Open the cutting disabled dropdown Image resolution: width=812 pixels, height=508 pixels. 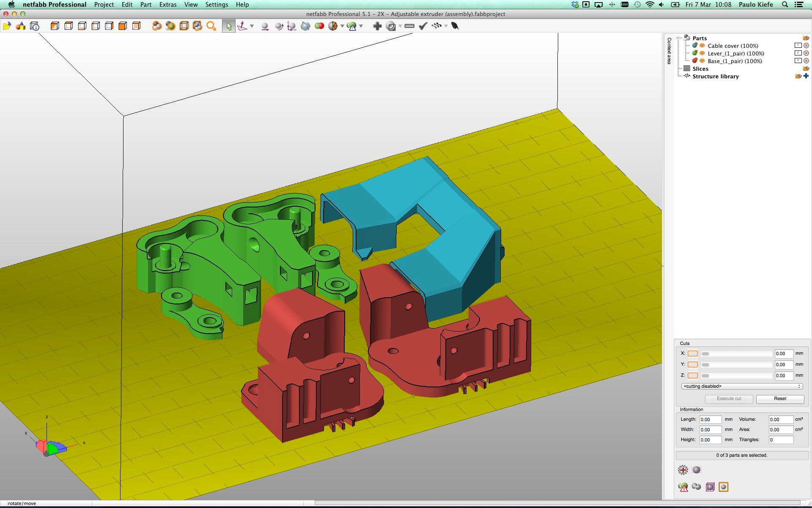point(741,386)
